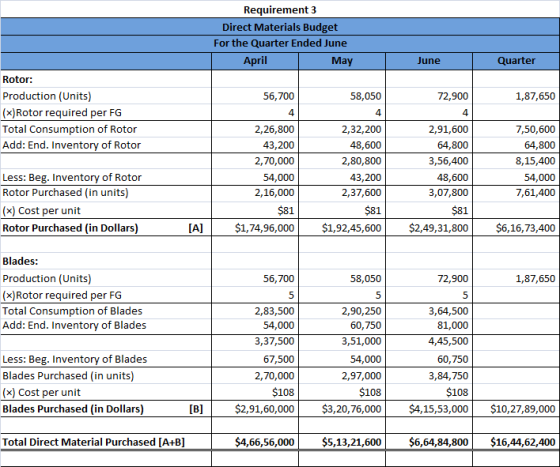
Task: Click 'Less: Beg. Inventory of Blades' label
Action: point(75,359)
